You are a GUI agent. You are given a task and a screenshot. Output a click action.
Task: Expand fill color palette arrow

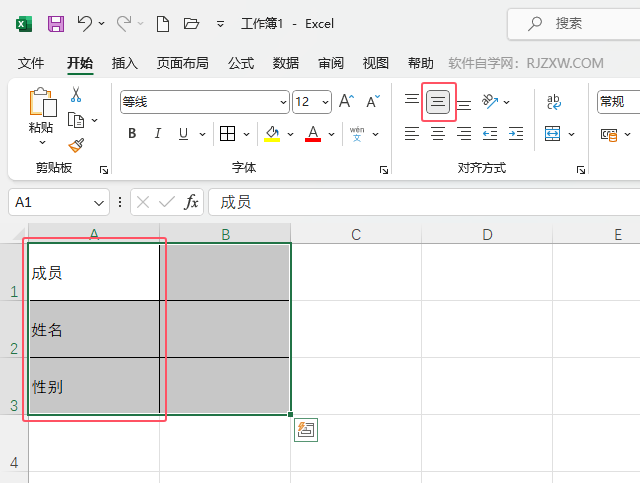[x=291, y=134]
